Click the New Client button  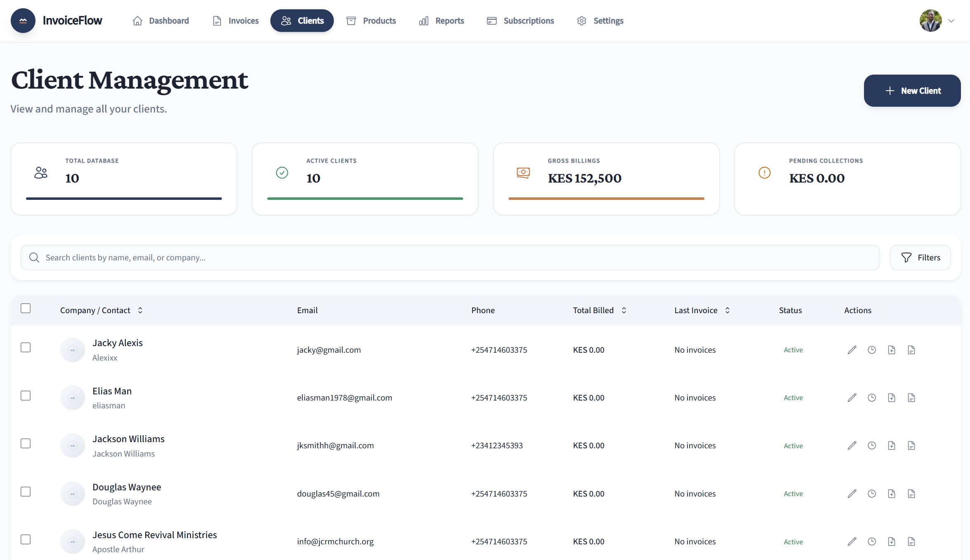[912, 91]
